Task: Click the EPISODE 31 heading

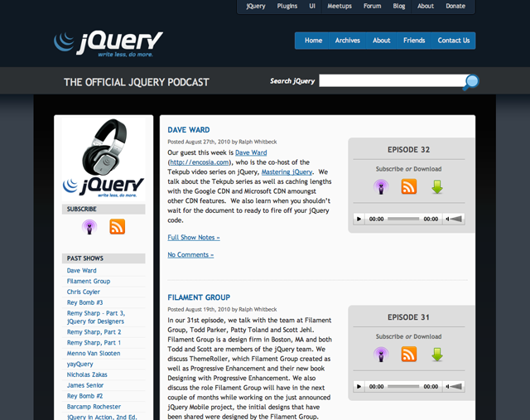Action: [408, 317]
